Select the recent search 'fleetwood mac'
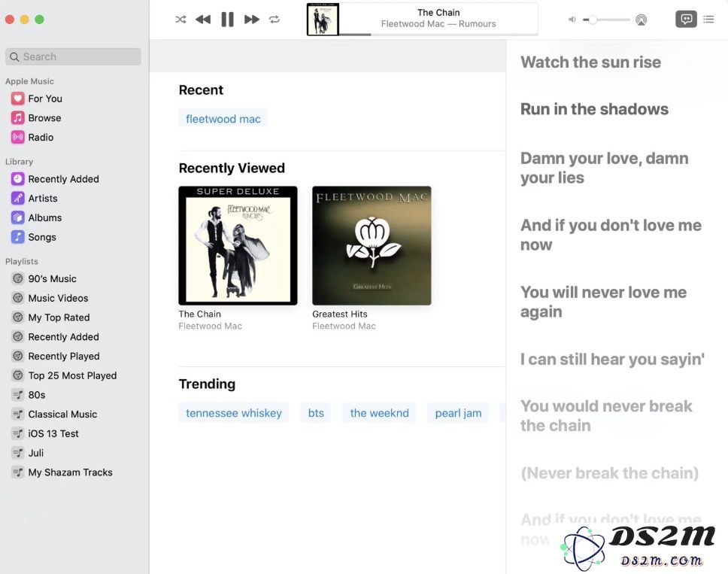Image resolution: width=728 pixels, height=574 pixels. 223,119
